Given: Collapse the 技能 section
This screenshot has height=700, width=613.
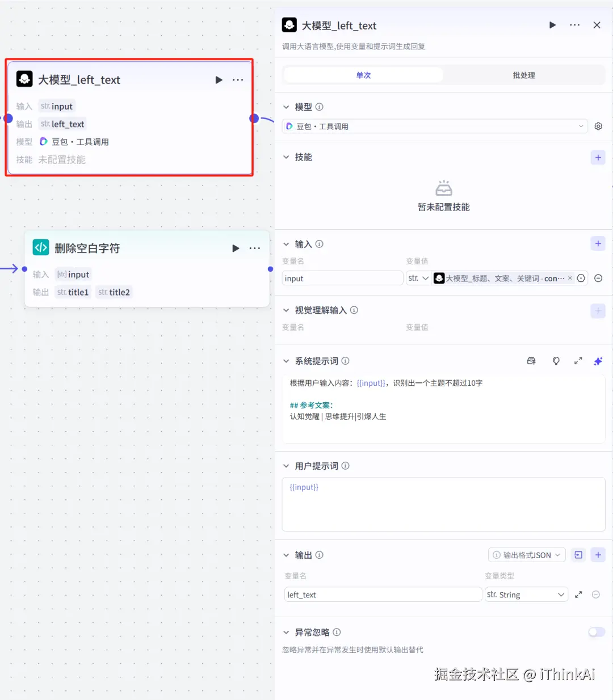Looking at the screenshot, I should 286,157.
